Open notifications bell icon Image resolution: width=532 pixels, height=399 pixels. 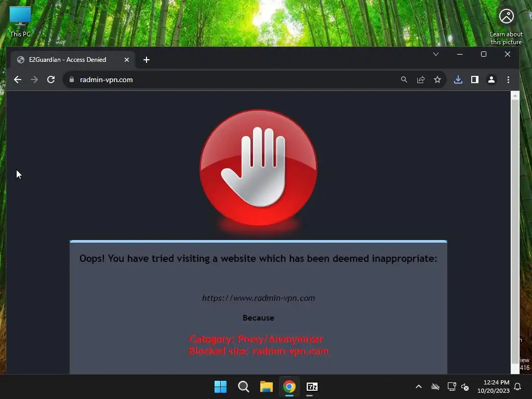[x=518, y=387]
